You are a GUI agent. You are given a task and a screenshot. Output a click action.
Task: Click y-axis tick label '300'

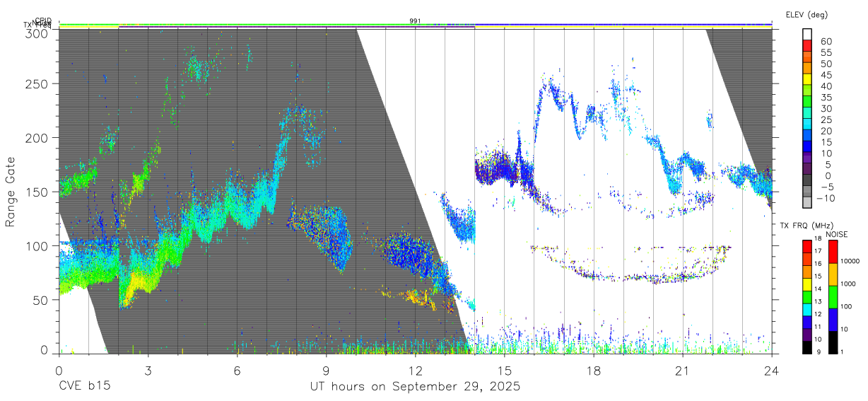point(37,33)
